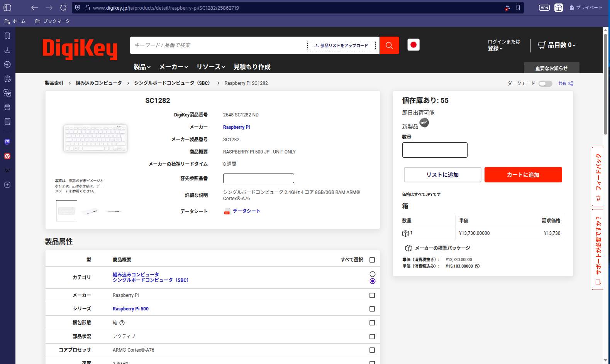
Task: Open ブックマーク bookmarks bar folder
Action: click(53, 21)
